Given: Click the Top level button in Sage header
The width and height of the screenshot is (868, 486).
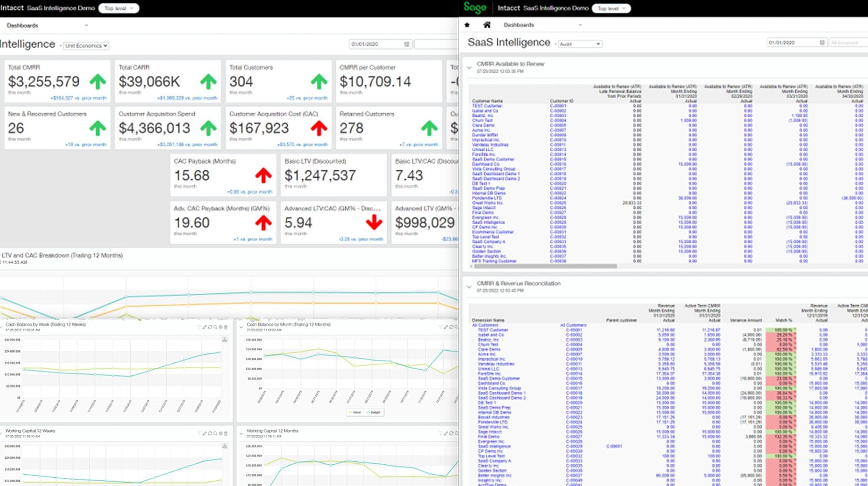Looking at the screenshot, I should click(x=611, y=8).
